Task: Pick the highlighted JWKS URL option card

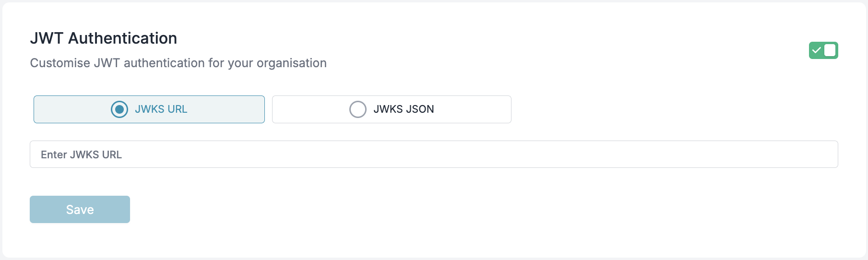Action: pos(149,109)
